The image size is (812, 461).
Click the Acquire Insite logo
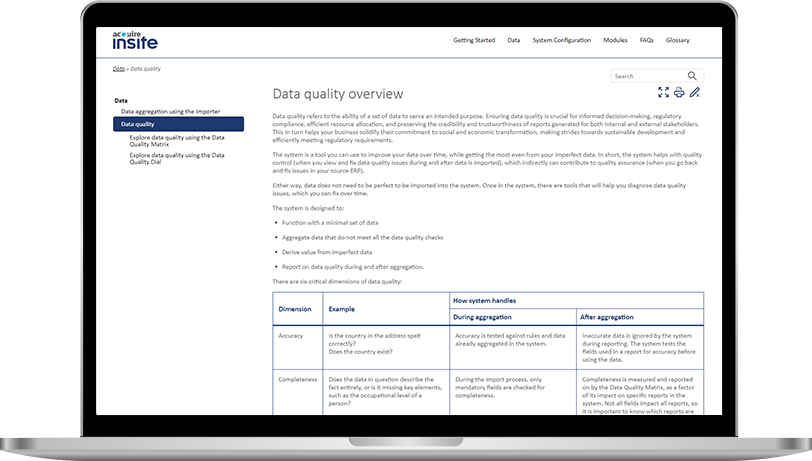point(135,40)
